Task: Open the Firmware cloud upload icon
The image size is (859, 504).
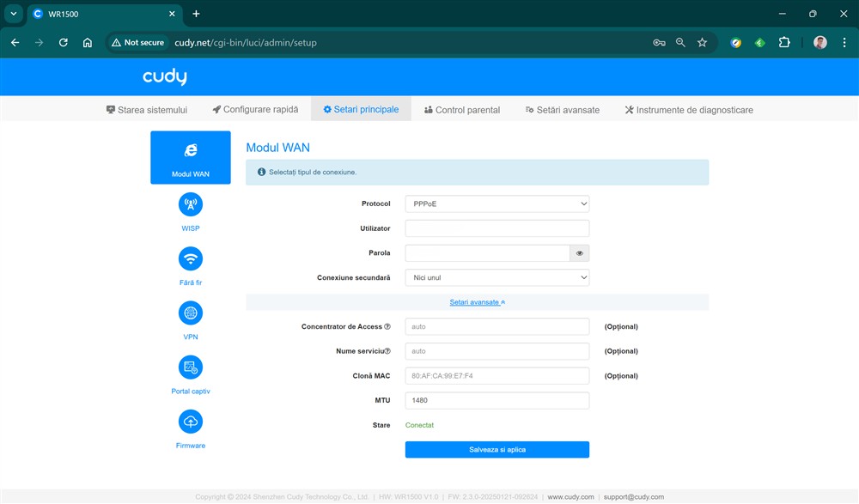Action: pyautogui.click(x=191, y=422)
